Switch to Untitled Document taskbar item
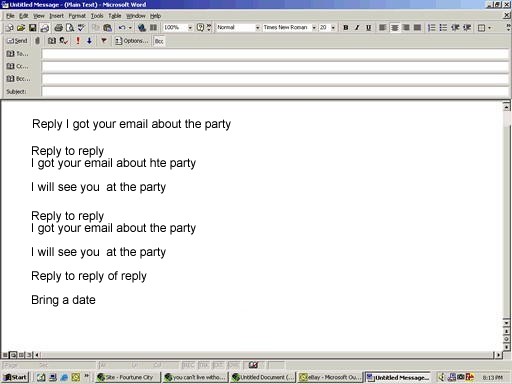The height and width of the screenshot is (384, 512). (263, 377)
